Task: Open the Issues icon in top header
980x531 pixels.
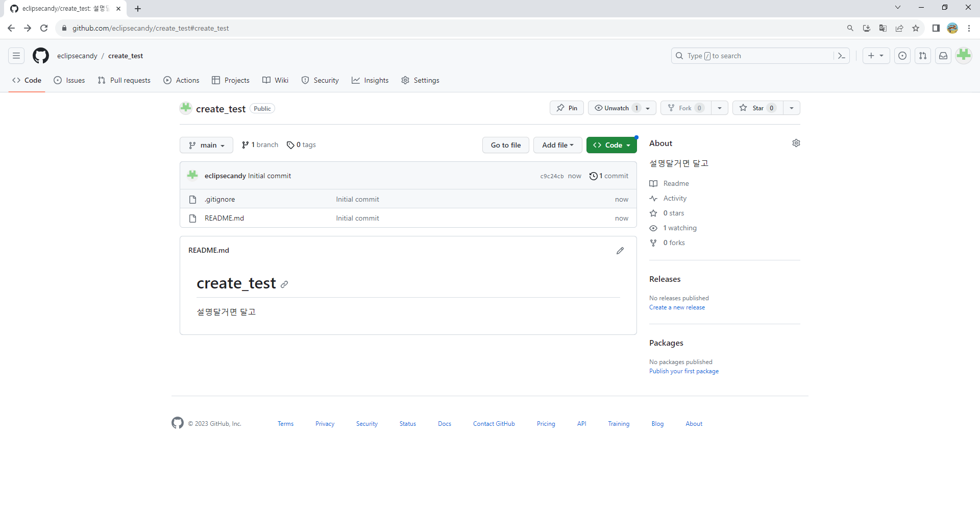Action: 902,56
